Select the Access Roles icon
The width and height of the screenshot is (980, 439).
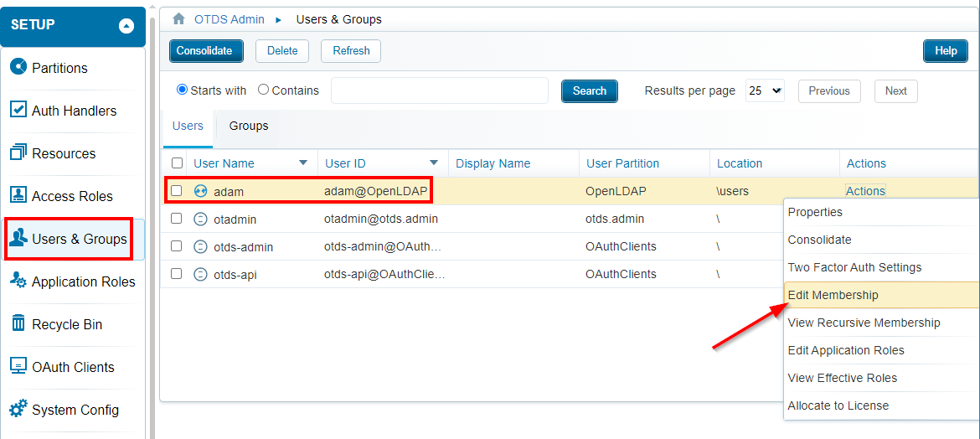tap(18, 195)
